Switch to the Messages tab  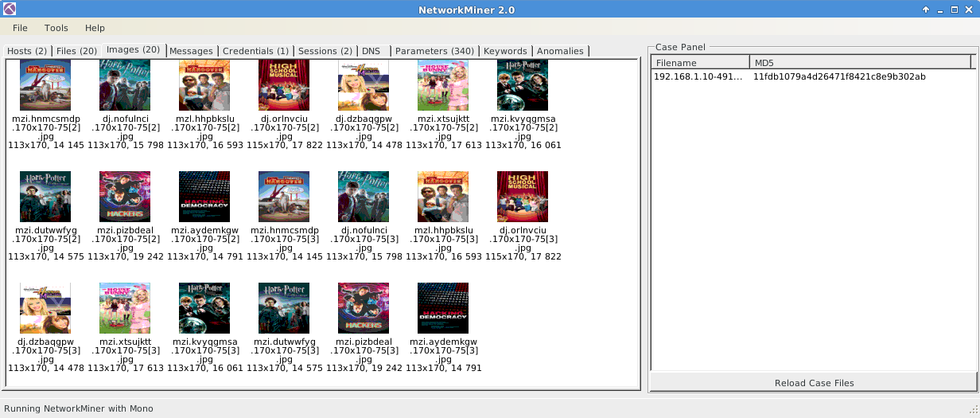point(192,51)
